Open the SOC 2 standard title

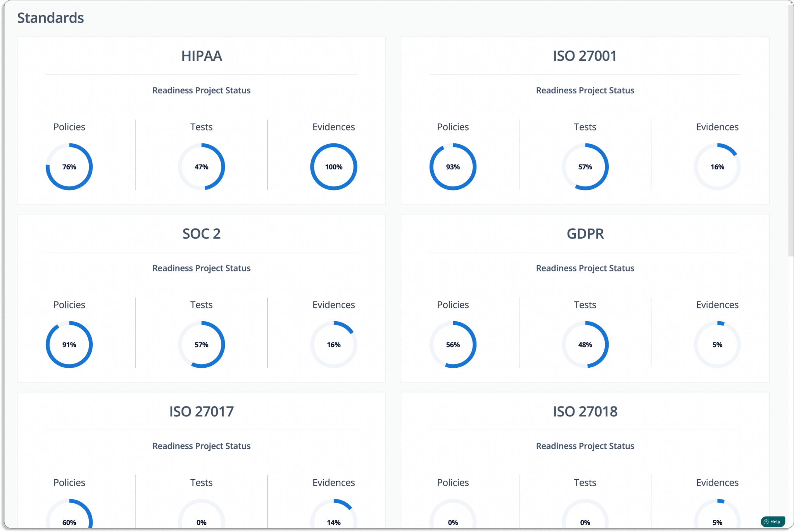click(x=202, y=234)
